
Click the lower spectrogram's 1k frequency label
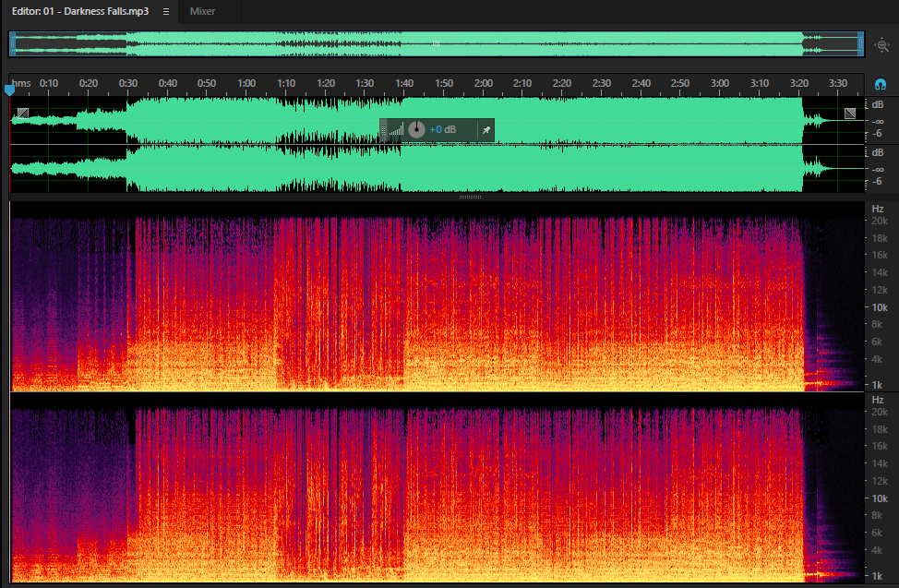tap(877, 576)
